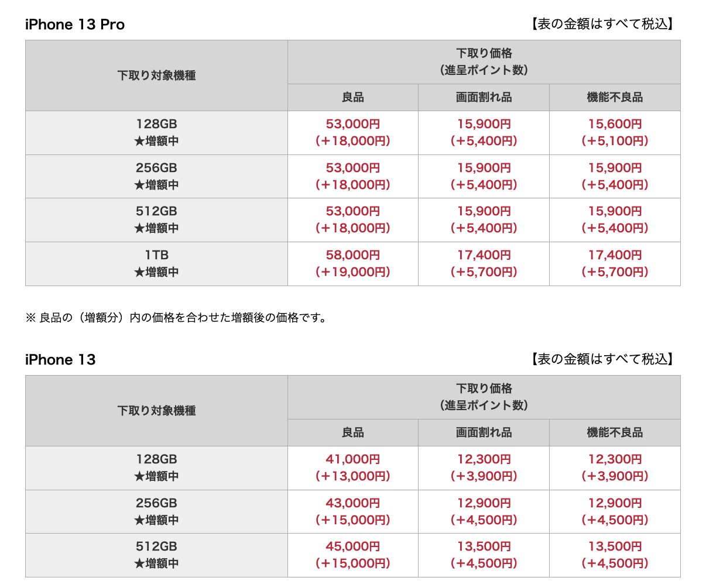Click iPhone 13 Pro 128GB 機能不良品 price 15,600円
Screen dimensions: 706x588
[x=615, y=124]
